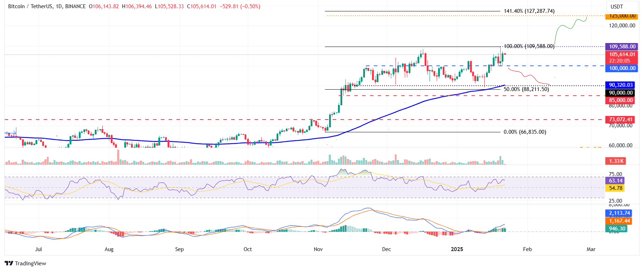The width and height of the screenshot is (644, 271).
Task: Click the 75.00 RSI axis tick
Action: (x=615, y=174)
